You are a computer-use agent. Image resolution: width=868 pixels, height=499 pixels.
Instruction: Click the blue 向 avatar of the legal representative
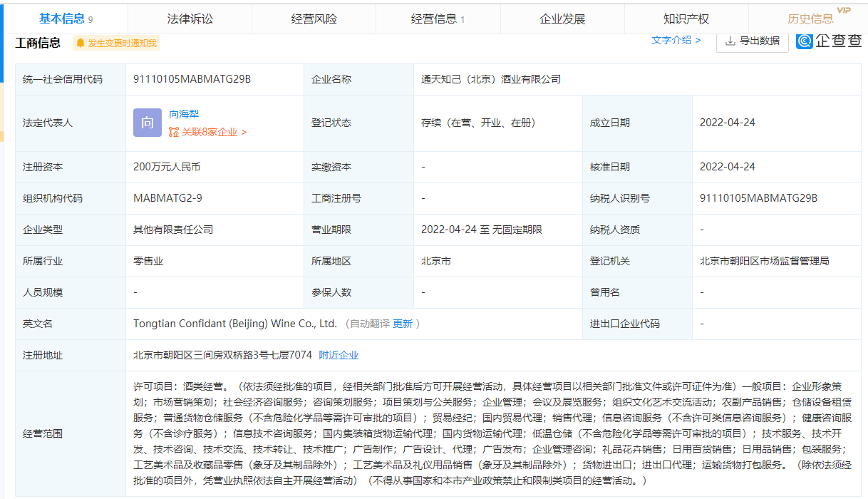147,123
